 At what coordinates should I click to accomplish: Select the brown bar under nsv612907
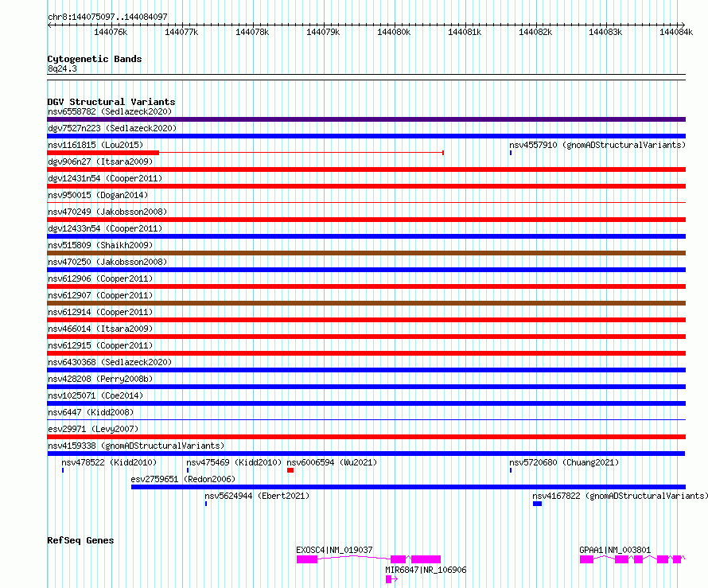click(366, 303)
